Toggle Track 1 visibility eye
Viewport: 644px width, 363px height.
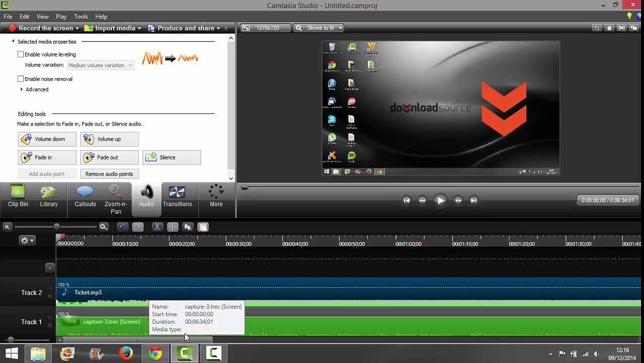[x=50, y=318]
